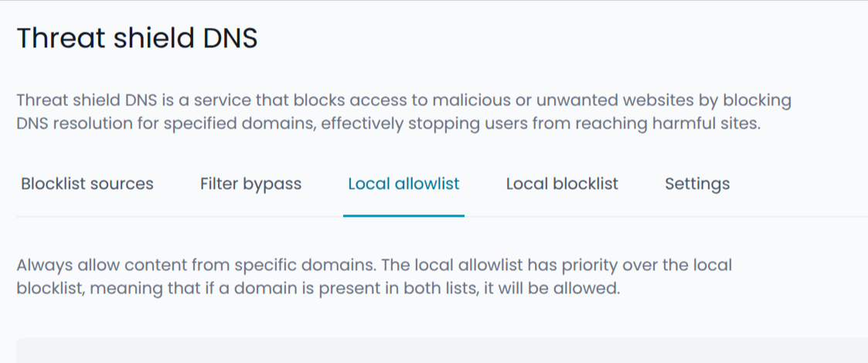
Task: Click the service description paragraph under the heading
Action: coord(386,112)
